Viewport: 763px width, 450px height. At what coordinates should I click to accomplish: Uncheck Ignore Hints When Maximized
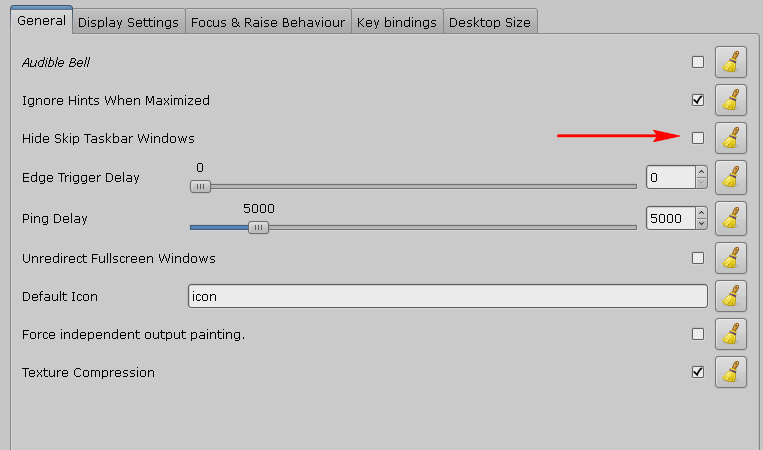click(698, 100)
